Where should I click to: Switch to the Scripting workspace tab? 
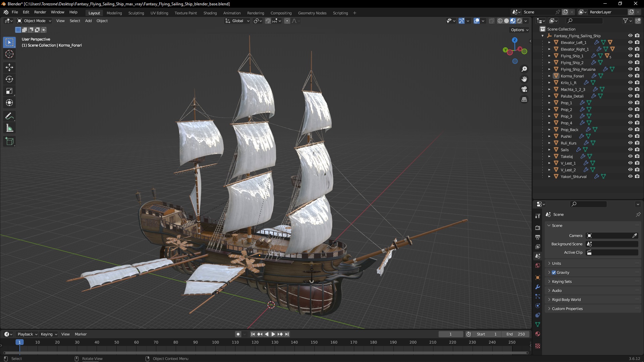pyautogui.click(x=340, y=13)
